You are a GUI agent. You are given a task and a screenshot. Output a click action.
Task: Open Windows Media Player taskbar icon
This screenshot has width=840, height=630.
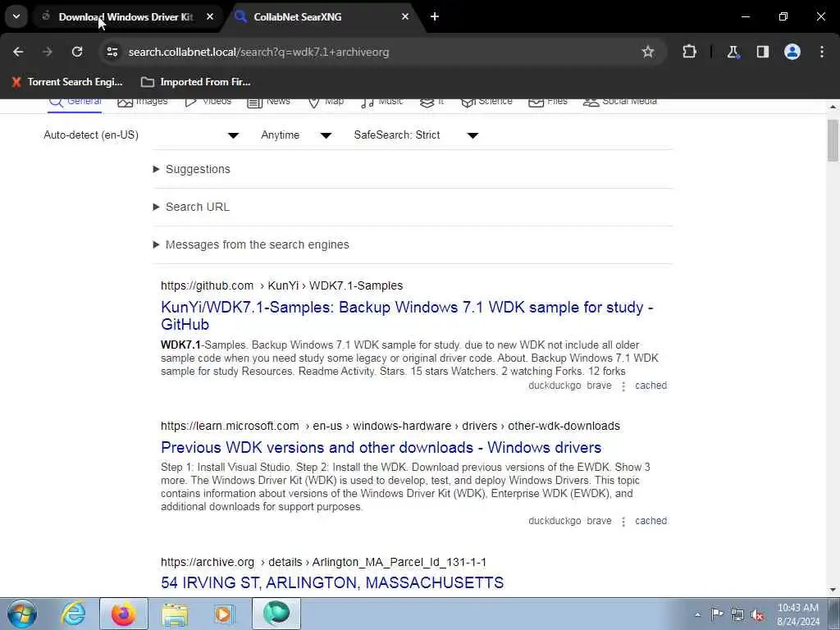(225, 614)
